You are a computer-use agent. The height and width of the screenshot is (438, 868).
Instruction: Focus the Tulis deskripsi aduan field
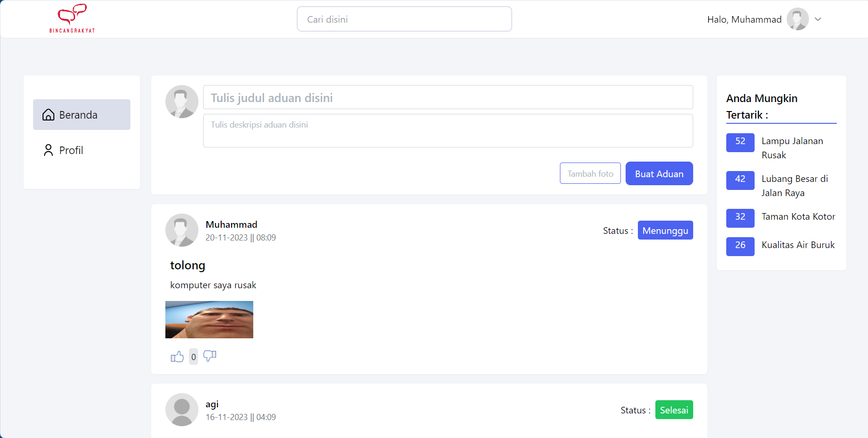(448, 130)
